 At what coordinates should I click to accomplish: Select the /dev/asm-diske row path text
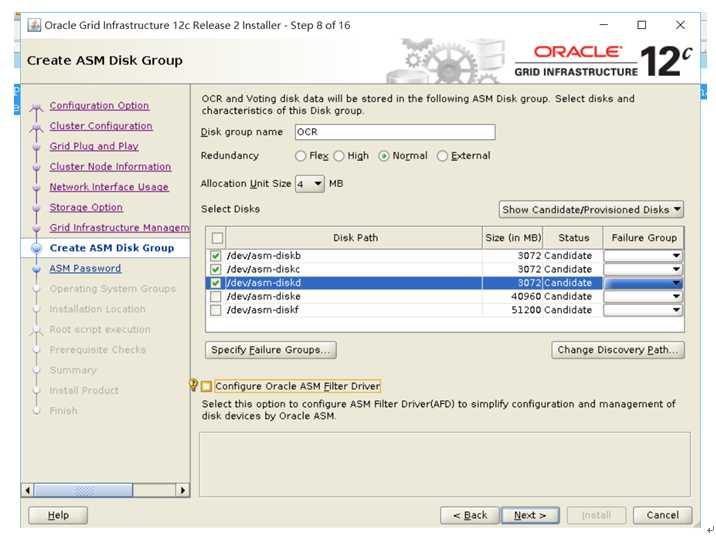263,296
